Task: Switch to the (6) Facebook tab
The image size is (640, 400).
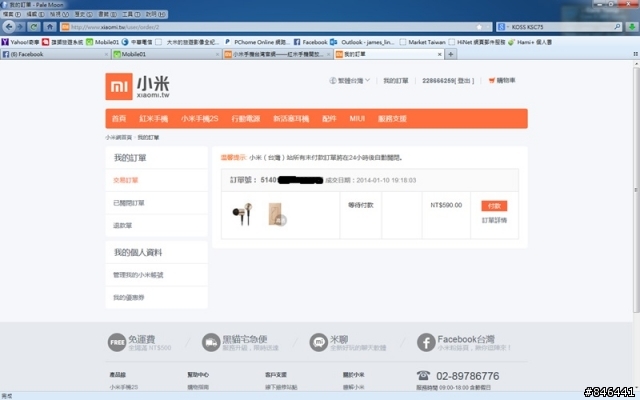Action: click(55, 54)
